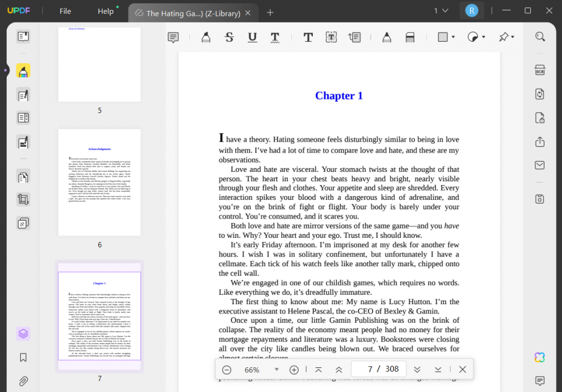Screen dimensions: 562x392
Task: Open the zoom level dropdown showing 66%
Action: coord(277,369)
